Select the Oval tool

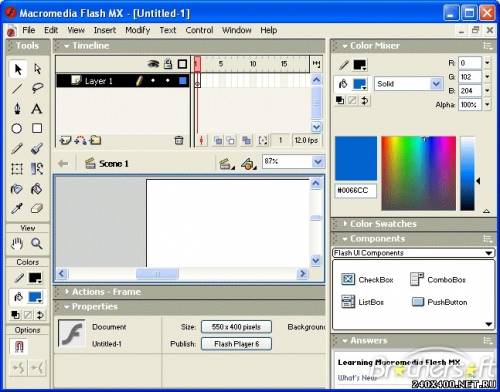coord(17,128)
